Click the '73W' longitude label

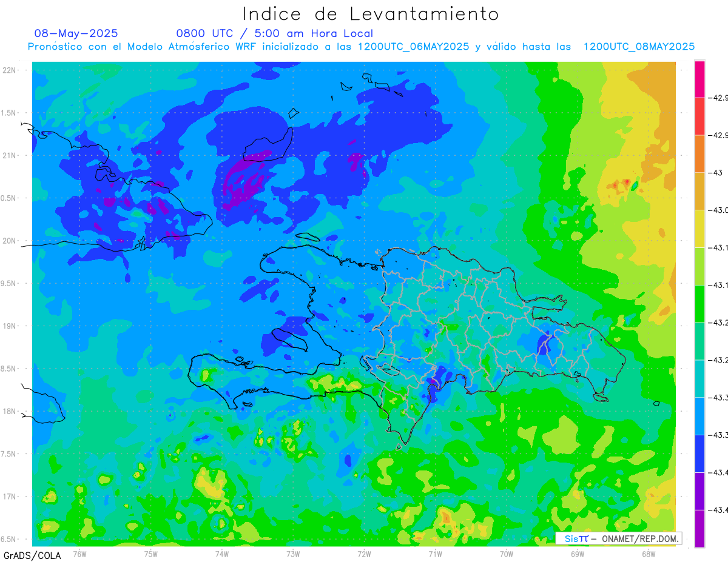[293, 553]
